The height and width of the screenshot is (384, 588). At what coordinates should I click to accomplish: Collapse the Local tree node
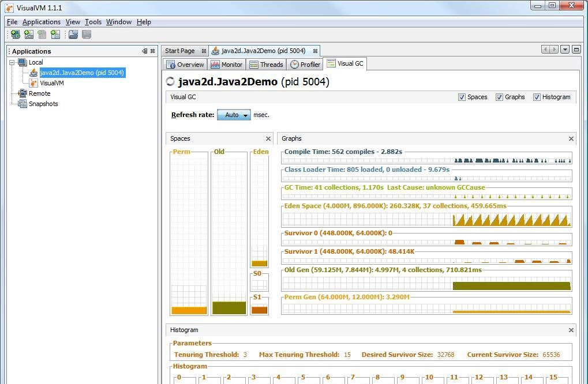12,62
